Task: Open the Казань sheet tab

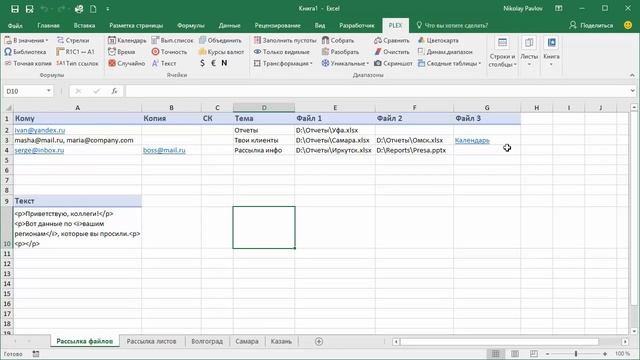Action: click(x=281, y=341)
